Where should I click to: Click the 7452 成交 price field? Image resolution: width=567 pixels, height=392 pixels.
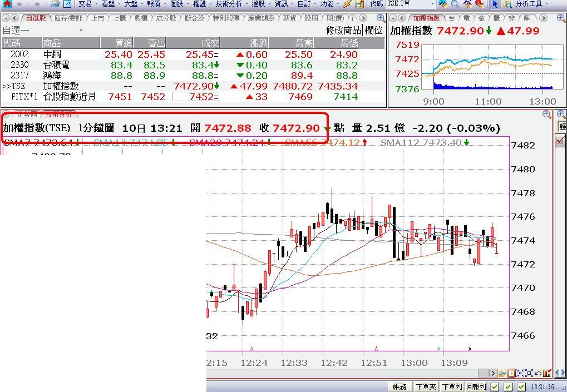point(196,97)
